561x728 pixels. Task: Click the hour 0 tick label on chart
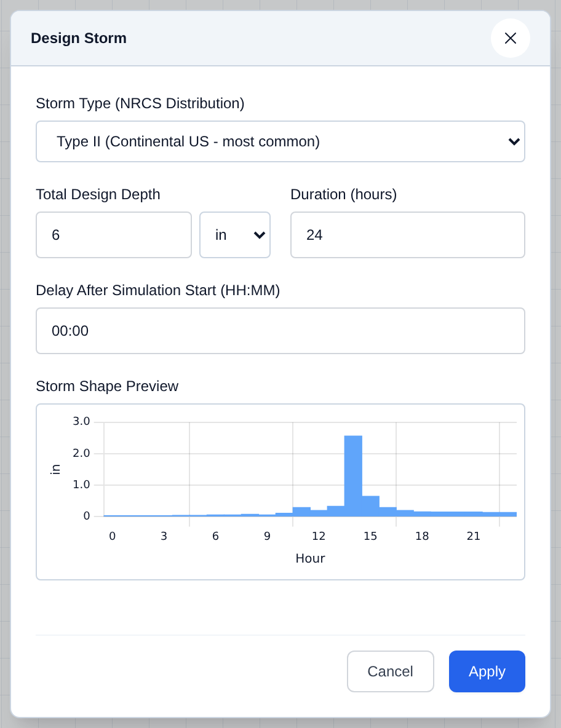113,536
